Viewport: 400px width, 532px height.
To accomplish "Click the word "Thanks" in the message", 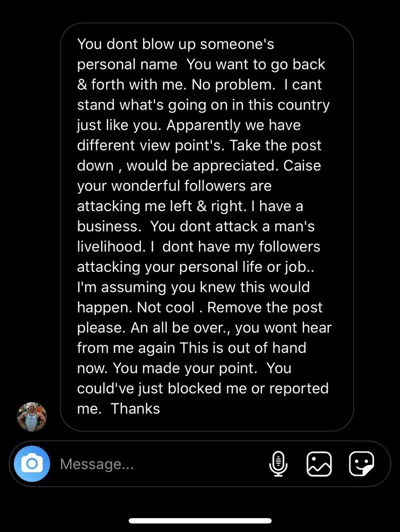I will pyautogui.click(x=135, y=409).
